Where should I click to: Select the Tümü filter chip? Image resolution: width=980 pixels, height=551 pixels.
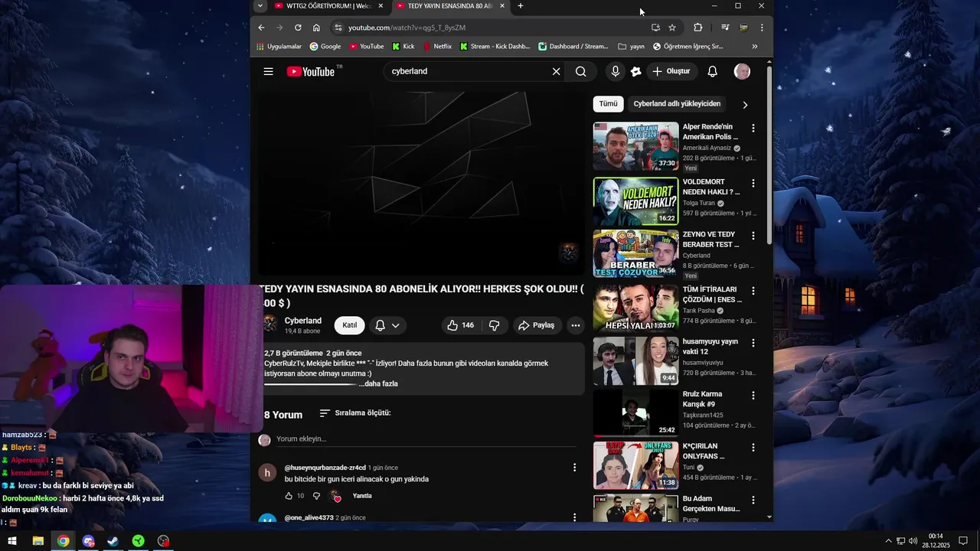coord(608,104)
